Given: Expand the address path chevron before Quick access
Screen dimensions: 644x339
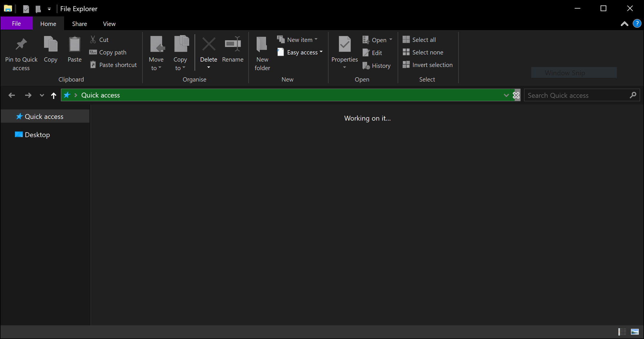Looking at the screenshot, I should (x=76, y=95).
